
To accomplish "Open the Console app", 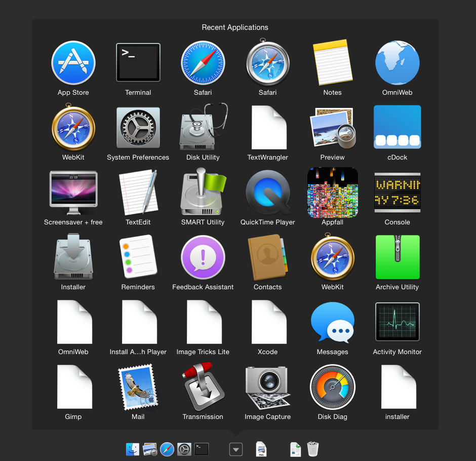I will tap(398, 193).
